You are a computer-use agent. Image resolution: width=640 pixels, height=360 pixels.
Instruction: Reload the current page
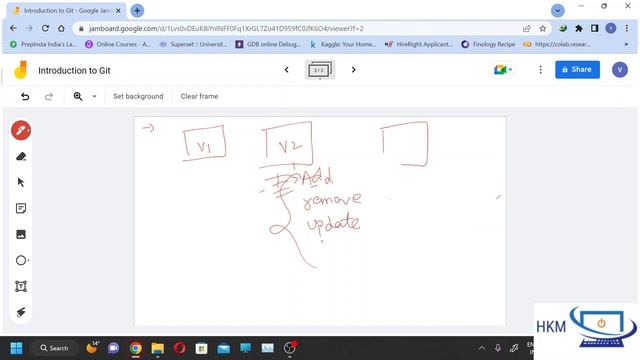(x=45, y=28)
